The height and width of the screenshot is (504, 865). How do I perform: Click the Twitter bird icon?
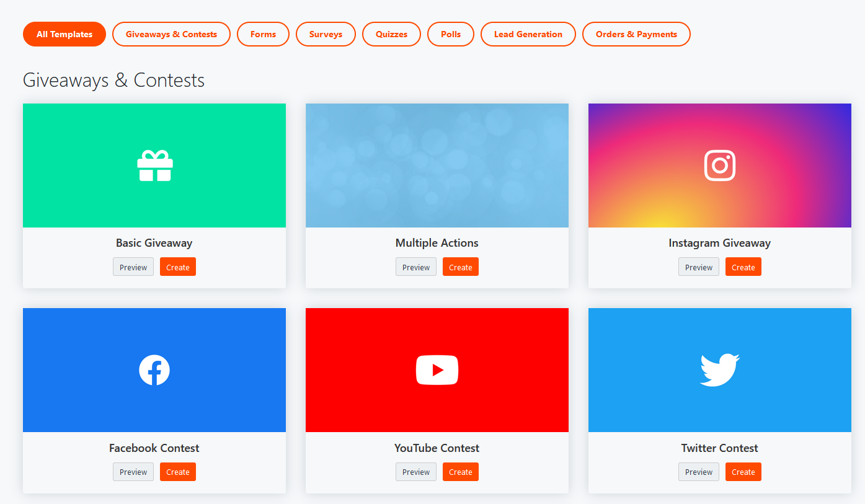coord(719,370)
